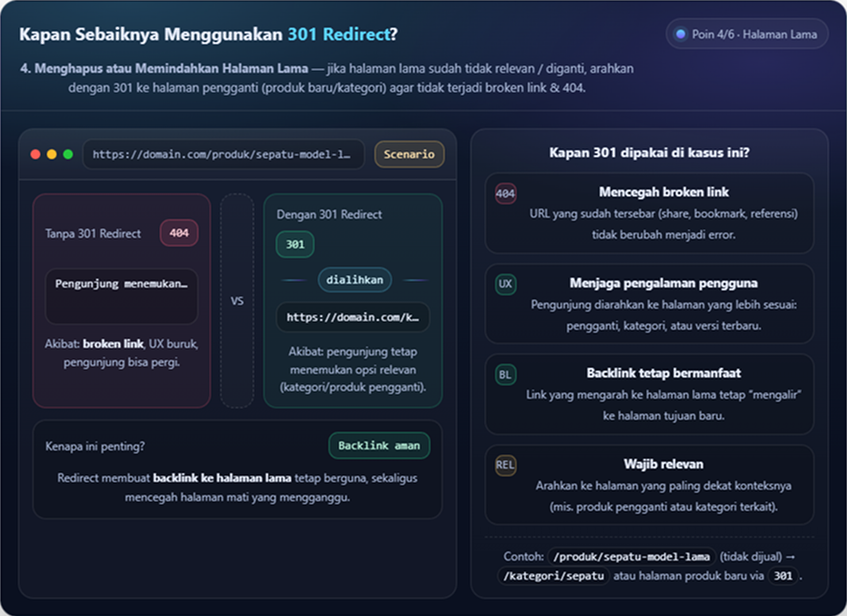Select the green traffic light dot
The width and height of the screenshot is (847, 616).
(x=68, y=154)
